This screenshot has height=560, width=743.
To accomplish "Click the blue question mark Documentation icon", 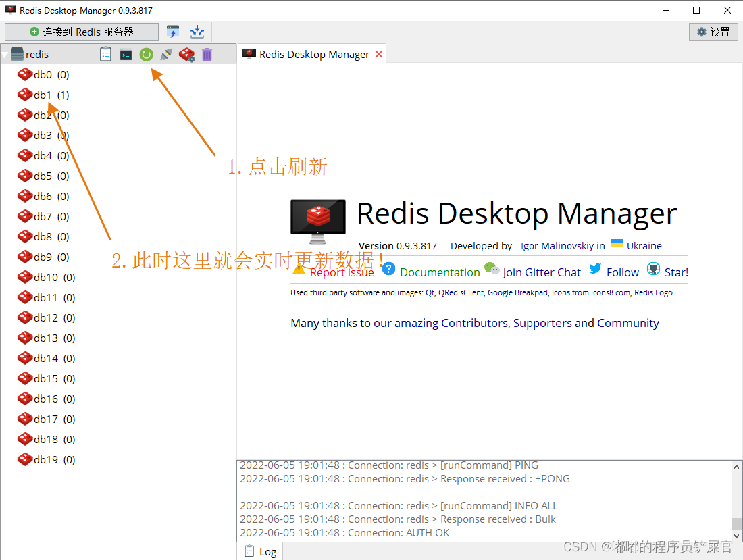I will pos(388,269).
